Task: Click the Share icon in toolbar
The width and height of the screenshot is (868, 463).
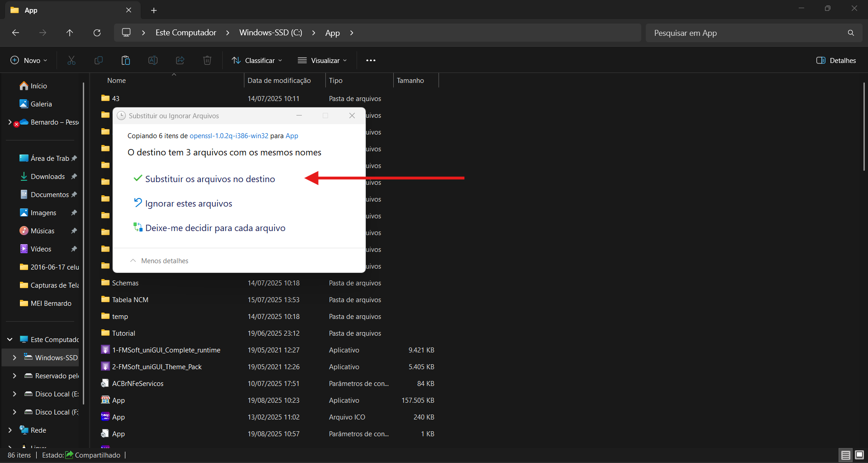Action: tap(180, 60)
